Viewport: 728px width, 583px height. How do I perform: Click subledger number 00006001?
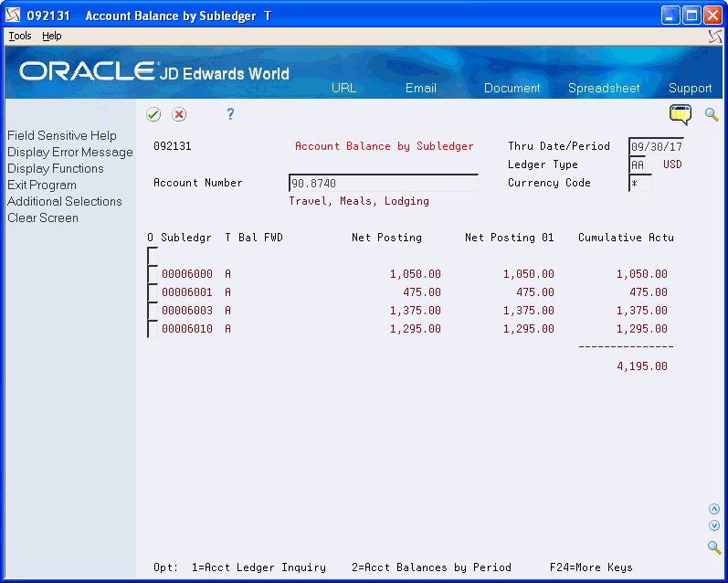click(187, 292)
